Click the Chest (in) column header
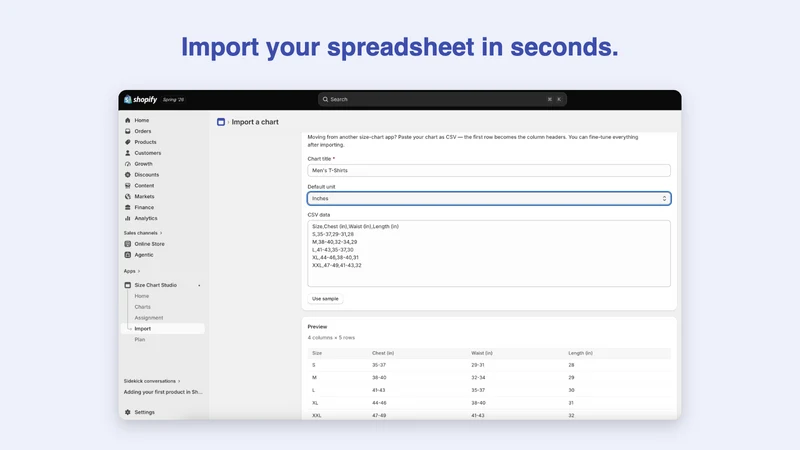This screenshot has width=800, height=450. 383,353
